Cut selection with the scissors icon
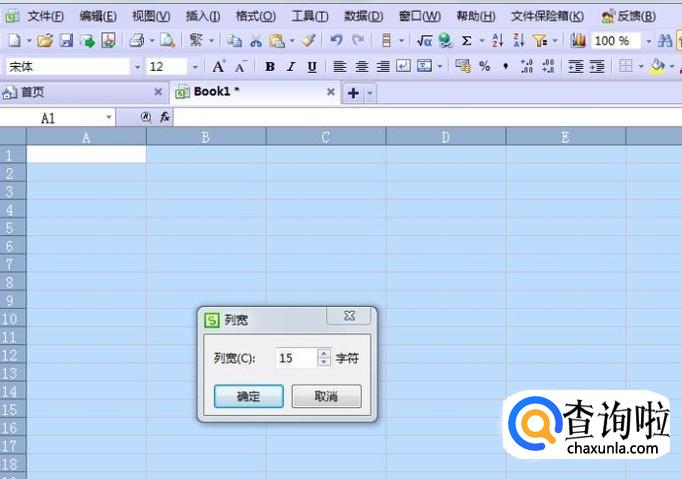Image resolution: width=682 pixels, height=479 pixels. [256, 41]
